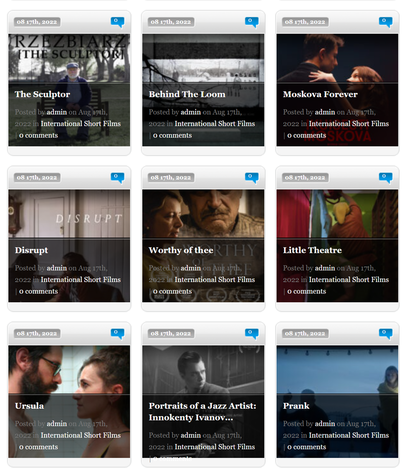Click the comment bubble icon on Behind The Loom card
This screenshot has width=405, height=474.
pos(252,22)
